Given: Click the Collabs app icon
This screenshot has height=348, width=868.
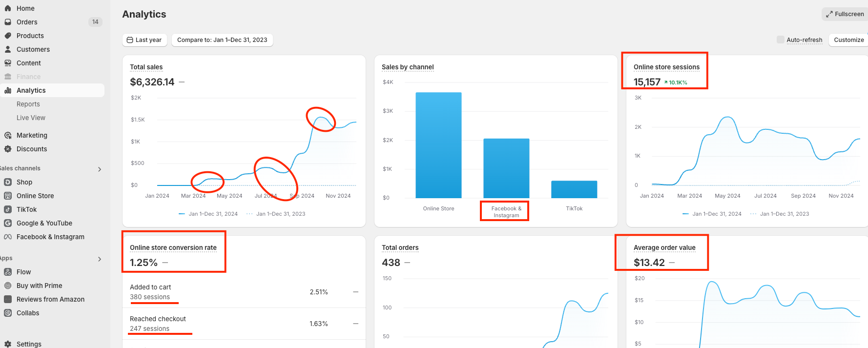Looking at the screenshot, I should click(x=8, y=313).
